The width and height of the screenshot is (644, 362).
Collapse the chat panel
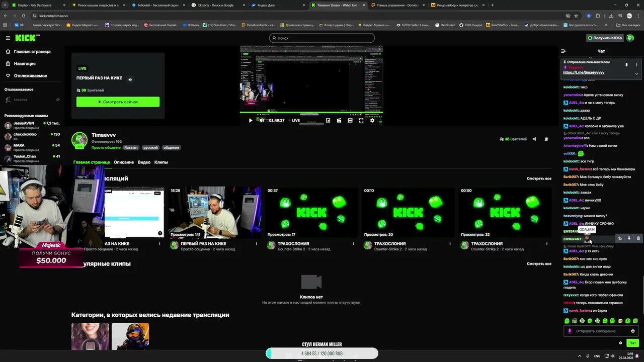coord(563,51)
